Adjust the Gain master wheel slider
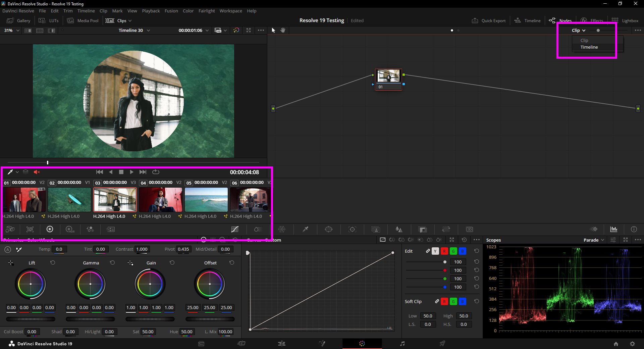The image size is (644, 349). tap(150, 319)
